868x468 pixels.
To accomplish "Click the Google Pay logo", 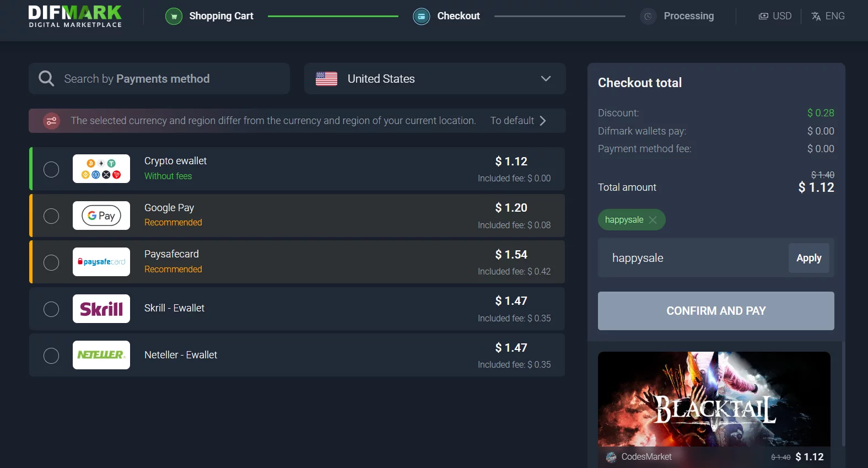I will pos(101,216).
